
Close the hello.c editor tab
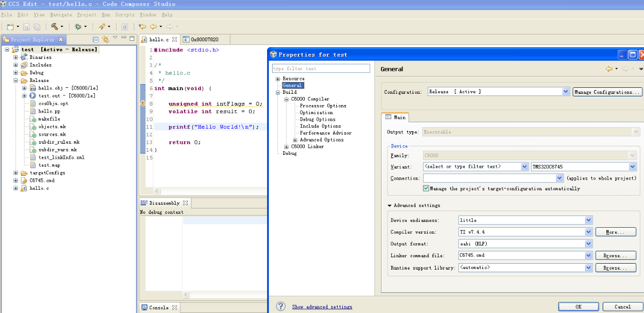(x=174, y=39)
